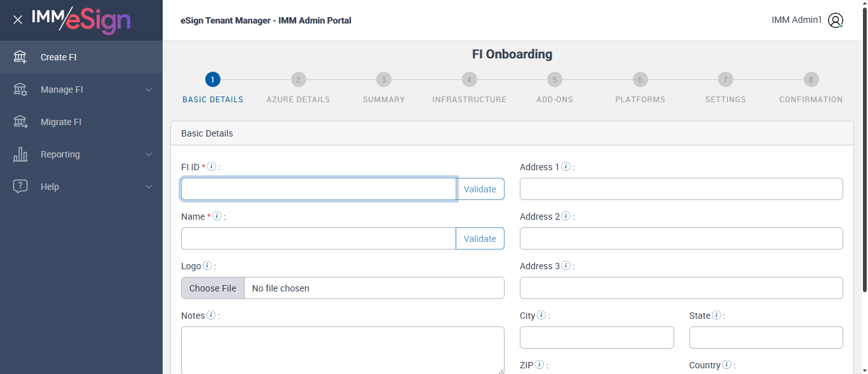Image resolution: width=868 pixels, height=374 pixels.
Task: Jump to step 6 Platforms
Action: point(640,80)
